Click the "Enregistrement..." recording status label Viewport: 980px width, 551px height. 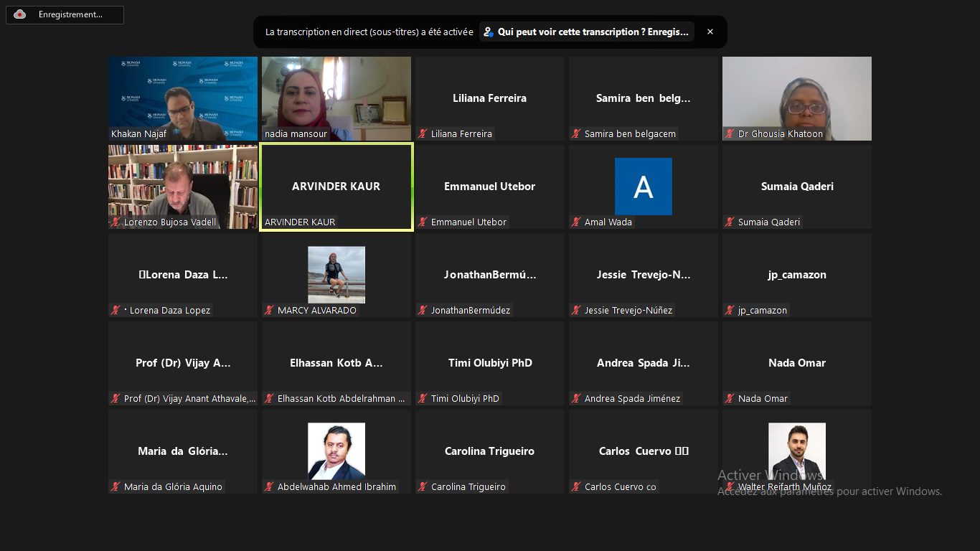click(70, 14)
